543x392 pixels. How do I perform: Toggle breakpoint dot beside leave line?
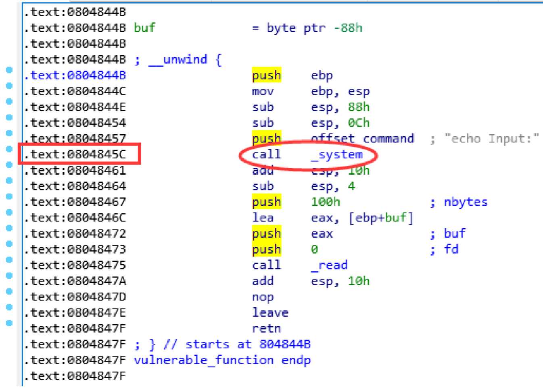tap(9, 307)
